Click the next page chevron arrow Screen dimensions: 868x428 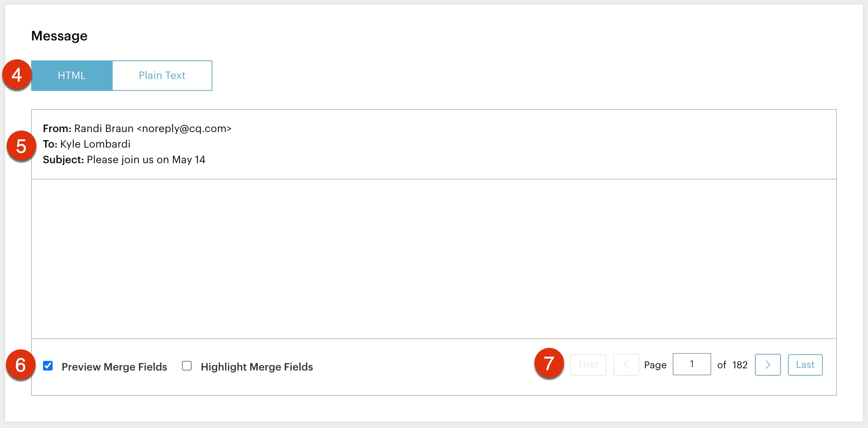[768, 365]
